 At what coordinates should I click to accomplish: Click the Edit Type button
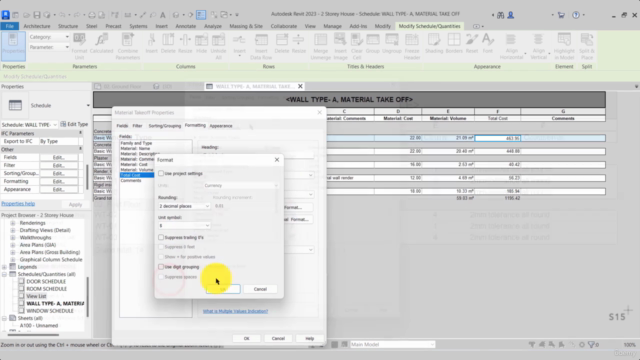pyautogui.click(x=74, y=124)
